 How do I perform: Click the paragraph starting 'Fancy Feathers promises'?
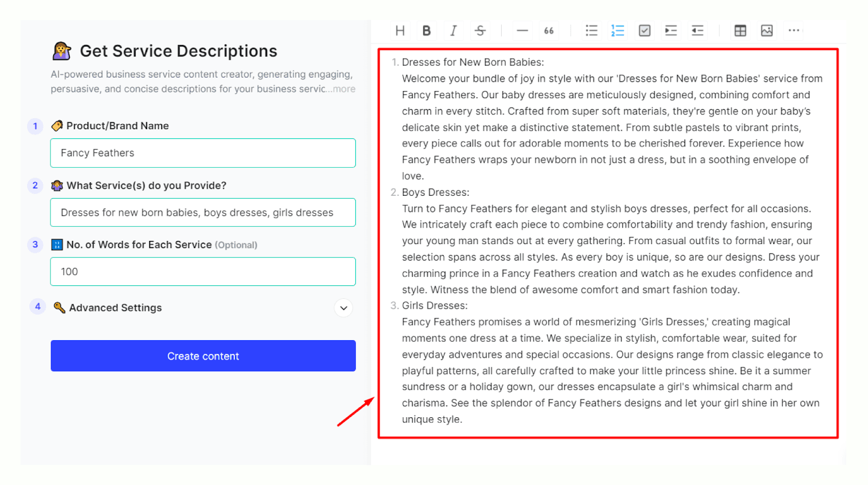point(612,371)
